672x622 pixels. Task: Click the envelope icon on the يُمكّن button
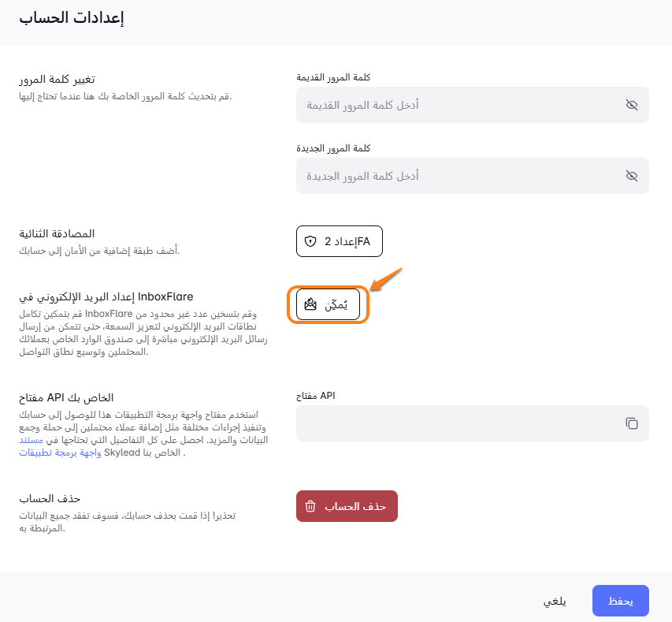tap(310, 304)
